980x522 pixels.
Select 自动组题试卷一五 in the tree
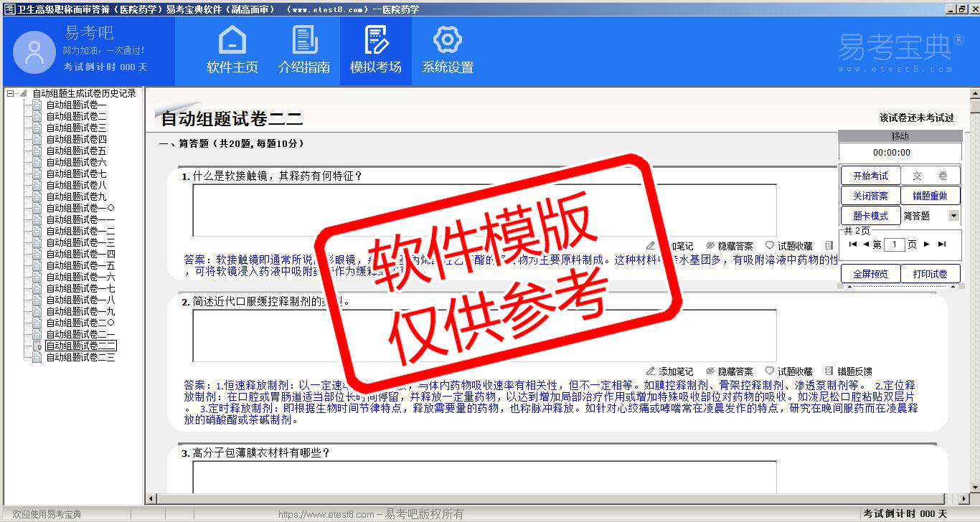tap(80, 265)
